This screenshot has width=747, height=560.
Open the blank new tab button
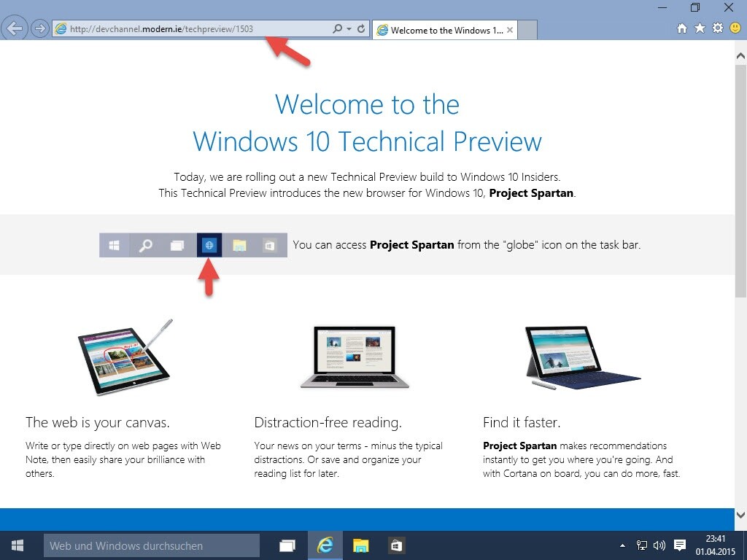[x=528, y=31]
